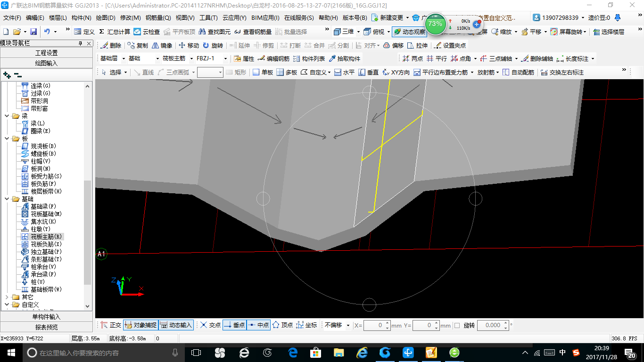Click 编辑钢筋 edit rebar
The image size is (644, 362).
pos(273,59)
